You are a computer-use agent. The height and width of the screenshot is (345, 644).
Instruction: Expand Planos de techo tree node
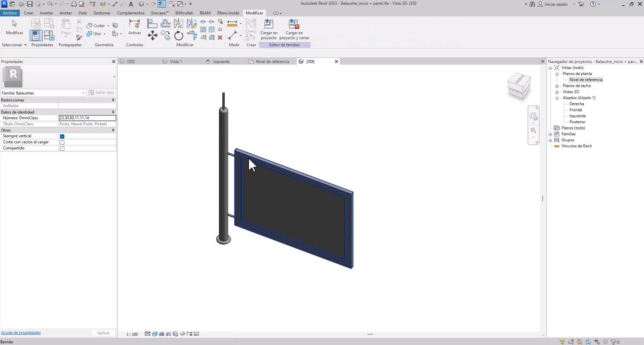(557, 86)
